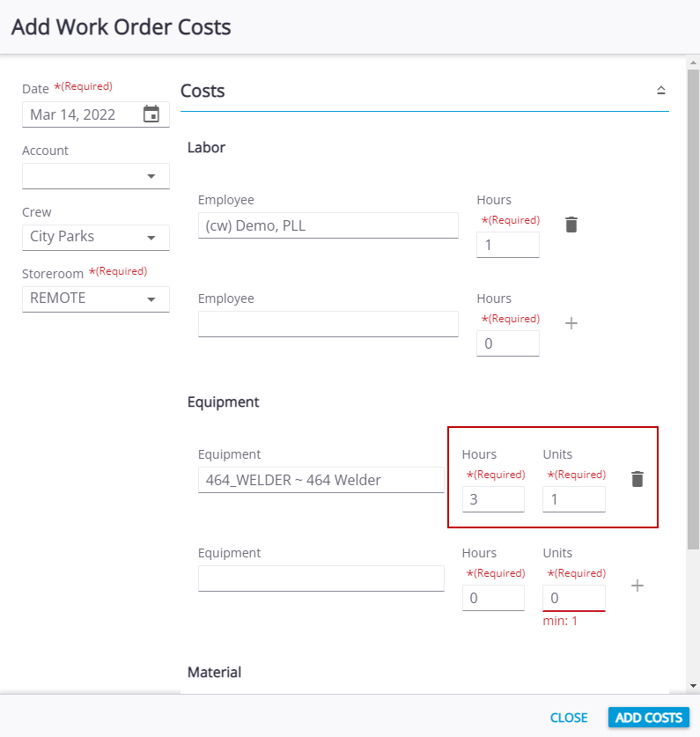Click the scroll down arrow of the scrollbar
Viewport: 700px width, 737px height.
click(x=694, y=686)
